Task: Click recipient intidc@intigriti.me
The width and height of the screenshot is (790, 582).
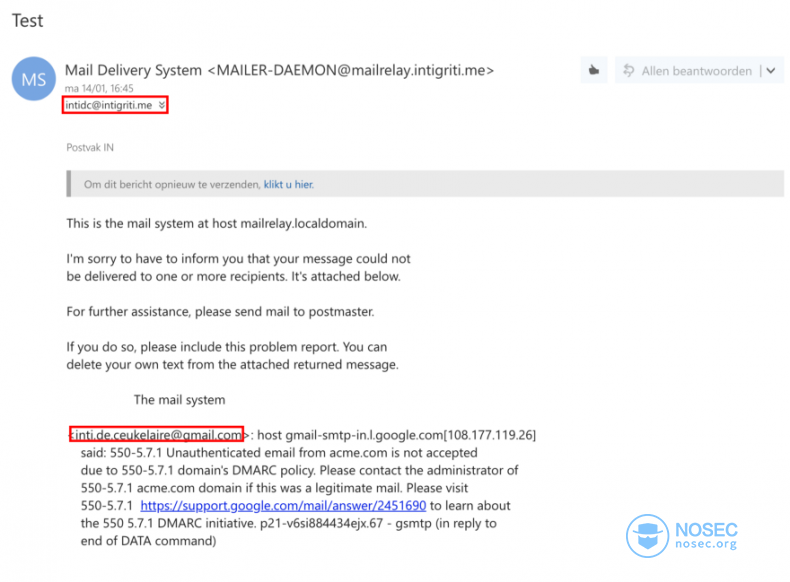Action: click(109, 105)
